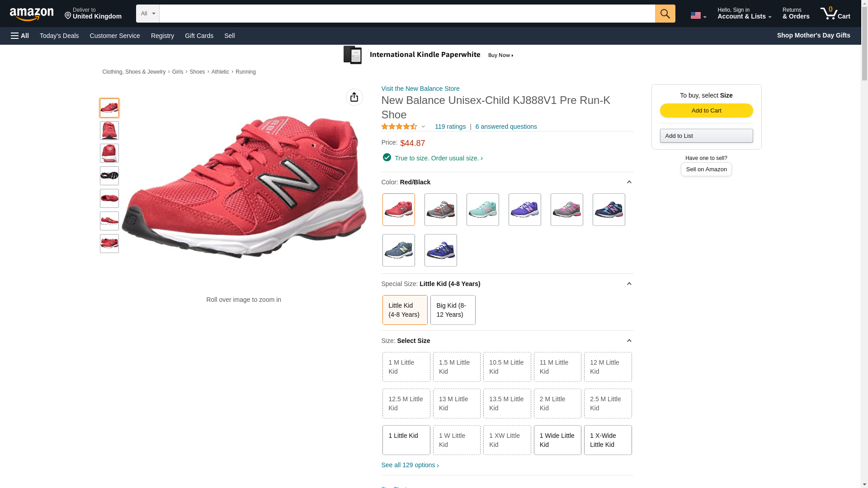868x488 pixels.
Task: Select the 1 Little Kid size
Action: pyautogui.click(x=406, y=440)
